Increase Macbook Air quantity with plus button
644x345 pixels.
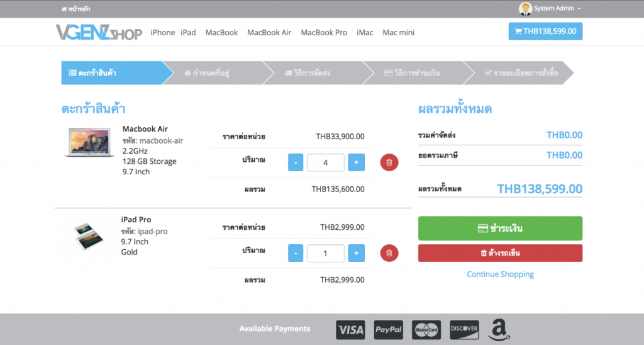[356, 162]
